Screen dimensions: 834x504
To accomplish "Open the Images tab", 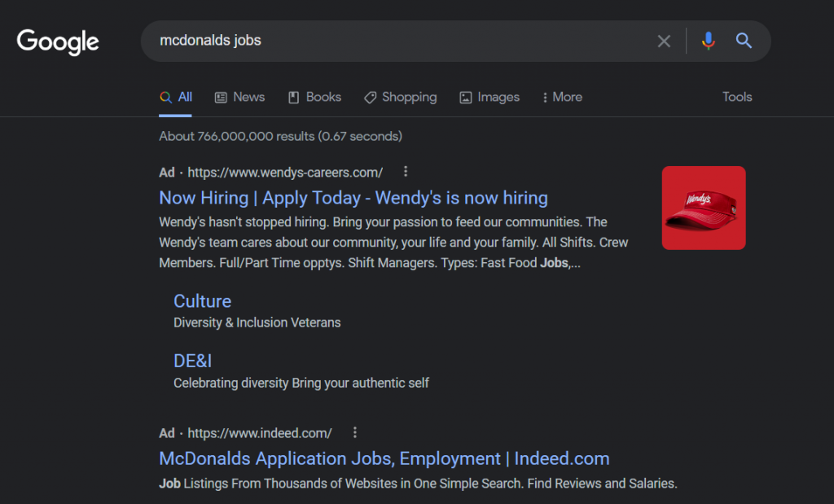I will (x=489, y=97).
